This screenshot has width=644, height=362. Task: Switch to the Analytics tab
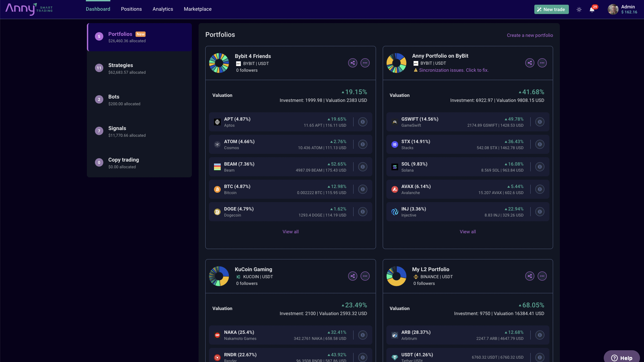[x=163, y=9]
